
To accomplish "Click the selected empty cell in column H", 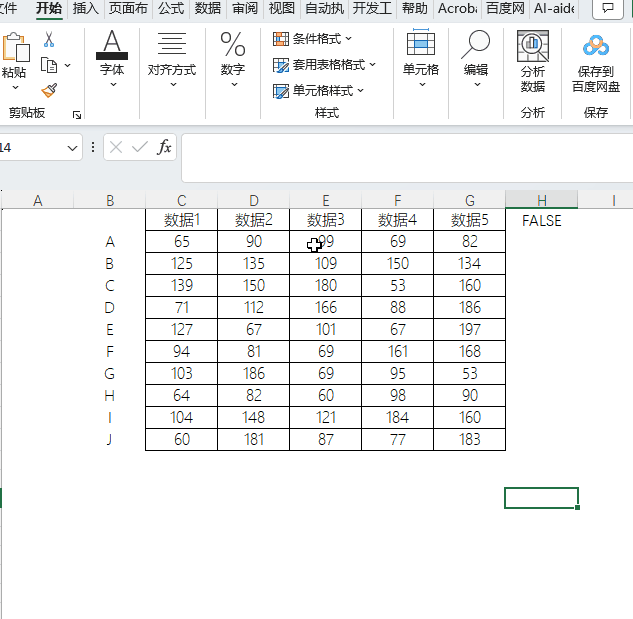I will pos(541,498).
